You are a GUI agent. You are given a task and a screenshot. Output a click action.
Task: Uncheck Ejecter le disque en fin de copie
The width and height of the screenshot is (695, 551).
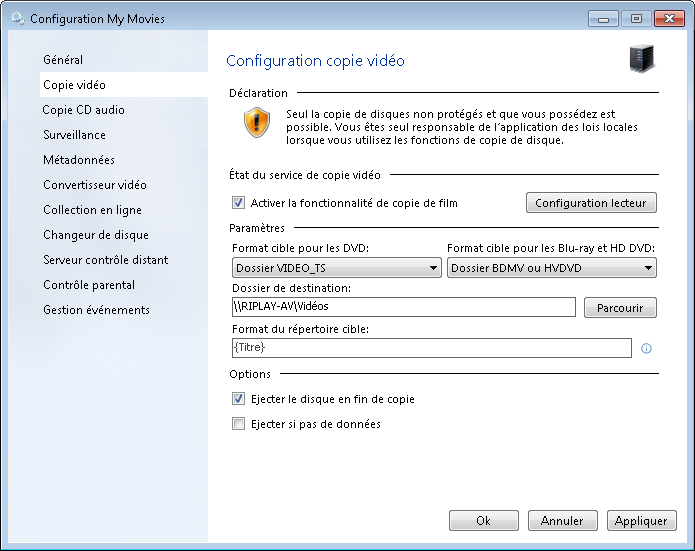[x=238, y=399]
